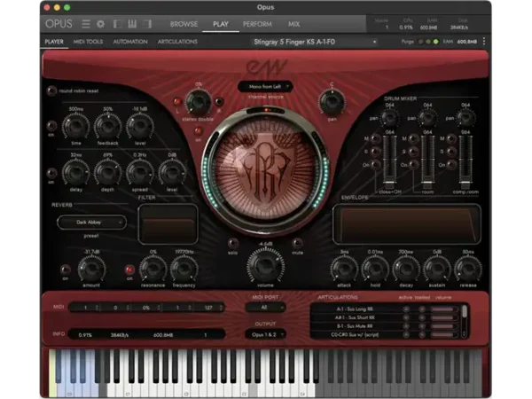Open the OUTPUT Opus 1 & 2 dropdown

pyautogui.click(x=265, y=334)
